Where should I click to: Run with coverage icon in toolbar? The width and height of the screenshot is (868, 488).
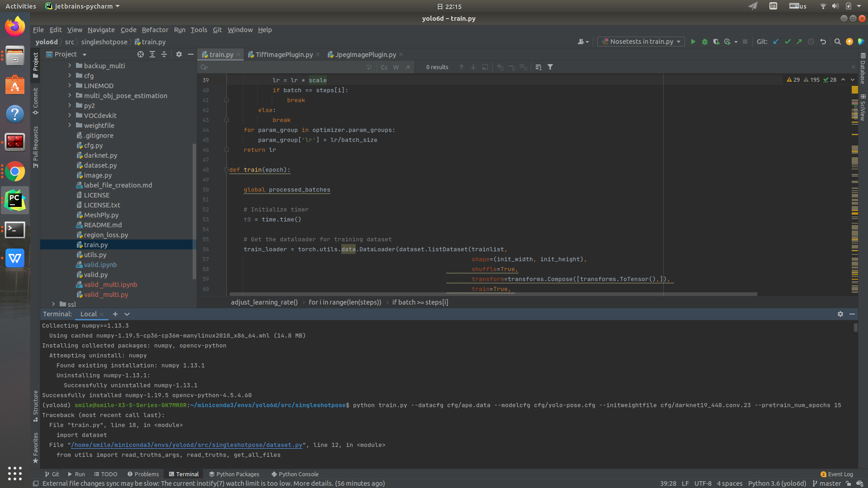pos(716,42)
